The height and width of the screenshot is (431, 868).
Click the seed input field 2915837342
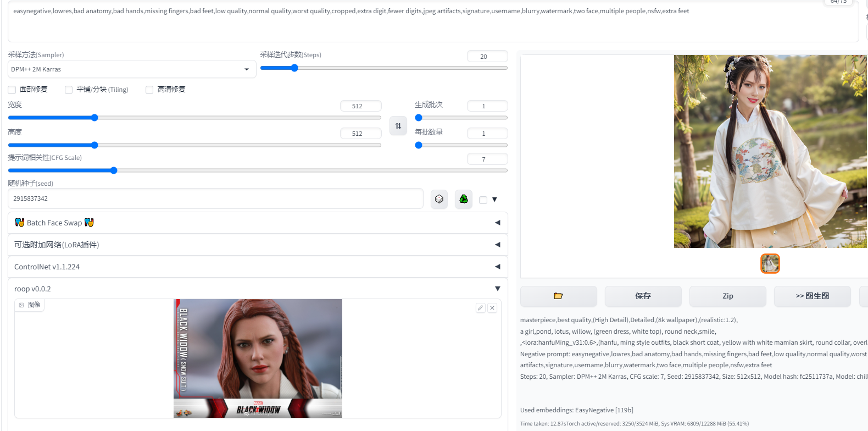point(215,198)
